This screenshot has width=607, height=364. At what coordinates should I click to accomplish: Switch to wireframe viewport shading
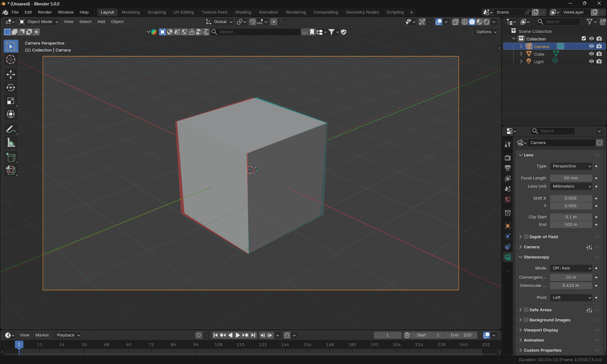tap(465, 22)
